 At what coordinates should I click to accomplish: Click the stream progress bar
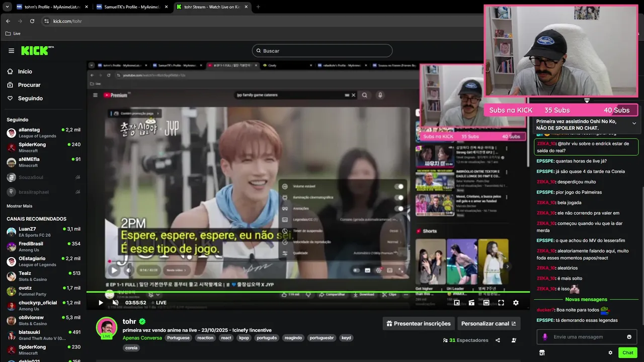tap(308, 292)
